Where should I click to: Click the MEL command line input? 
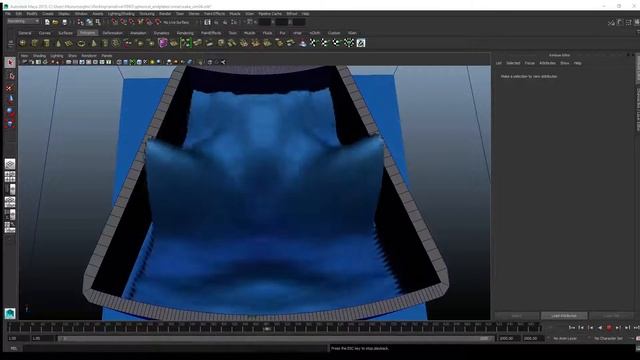tap(176, 349)
